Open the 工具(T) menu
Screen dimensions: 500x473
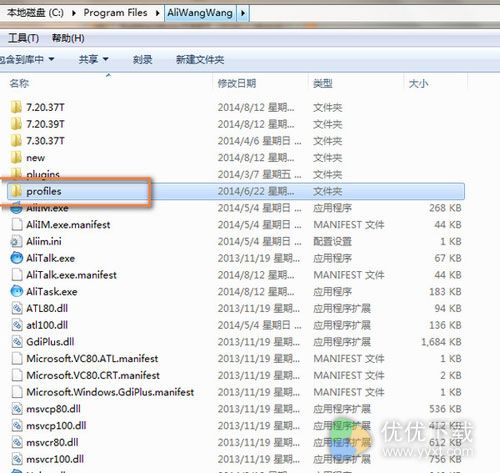[x=23, y=38]
